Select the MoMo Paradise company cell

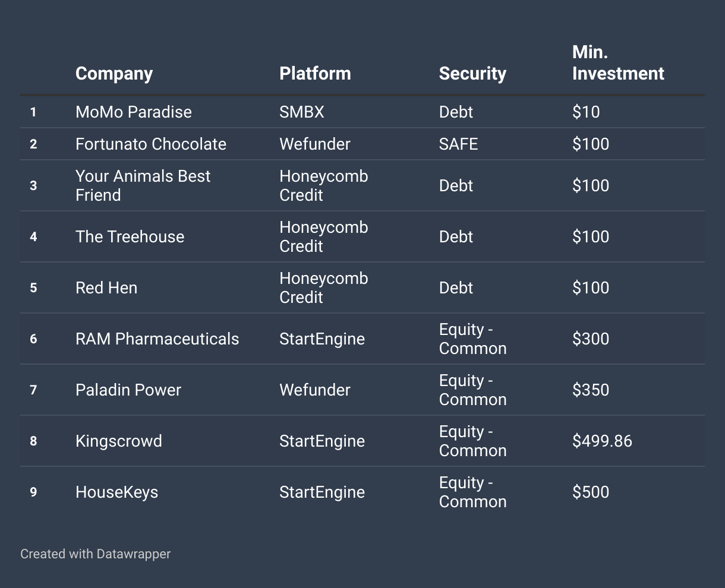pos(134,112)
